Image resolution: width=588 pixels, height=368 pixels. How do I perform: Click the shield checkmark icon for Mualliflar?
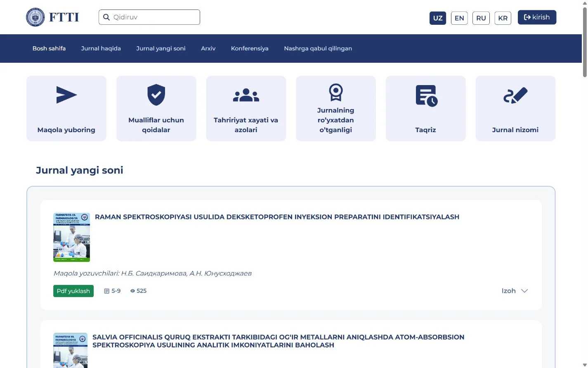point(156,95)
